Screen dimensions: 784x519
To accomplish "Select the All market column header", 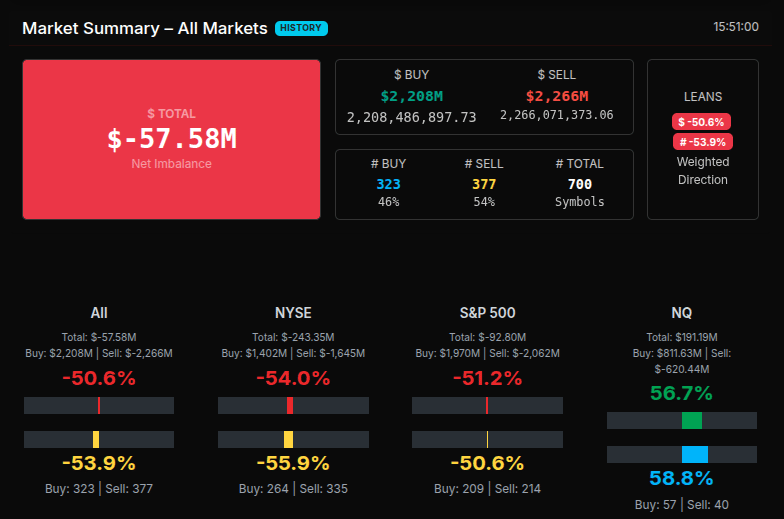I will [x=99, y=313].
